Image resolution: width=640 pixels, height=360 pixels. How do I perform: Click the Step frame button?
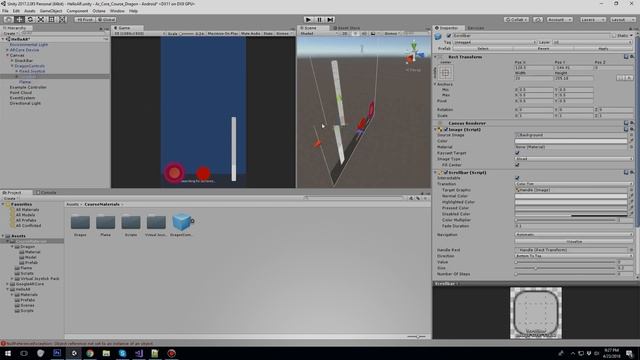click(x=330, y=19)
